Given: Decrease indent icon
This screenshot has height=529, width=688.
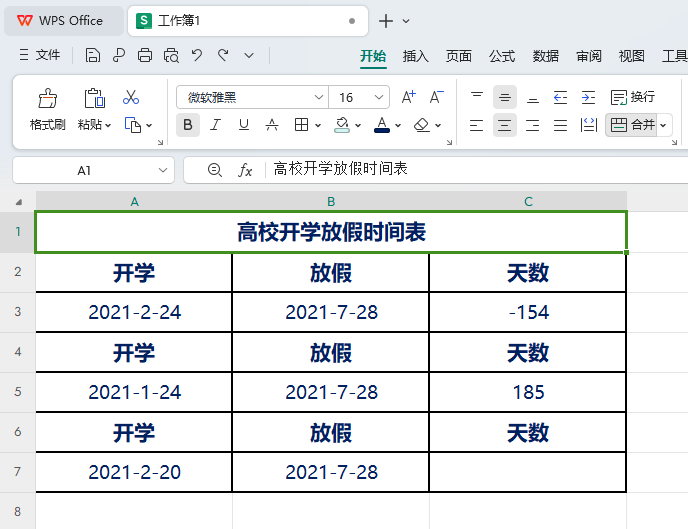Looking at the screenshot, I should [560, 97].
